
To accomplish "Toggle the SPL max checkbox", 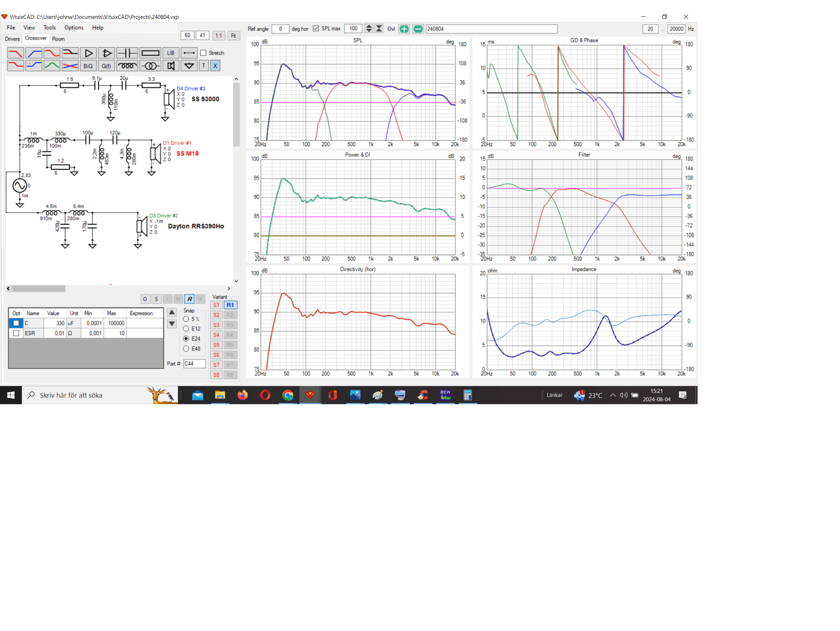I will click(316, 28).
